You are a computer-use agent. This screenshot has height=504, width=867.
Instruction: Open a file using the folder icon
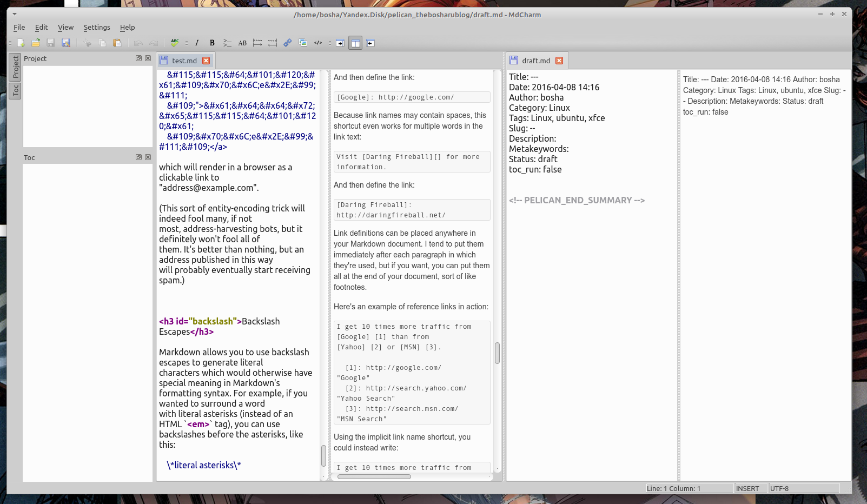[36, 43]
